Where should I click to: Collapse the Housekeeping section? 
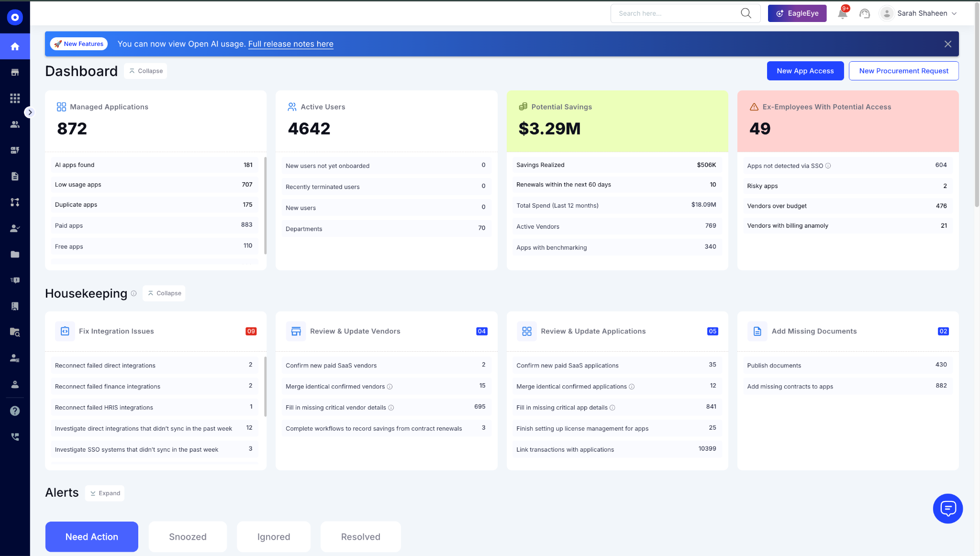coord(164,293)
